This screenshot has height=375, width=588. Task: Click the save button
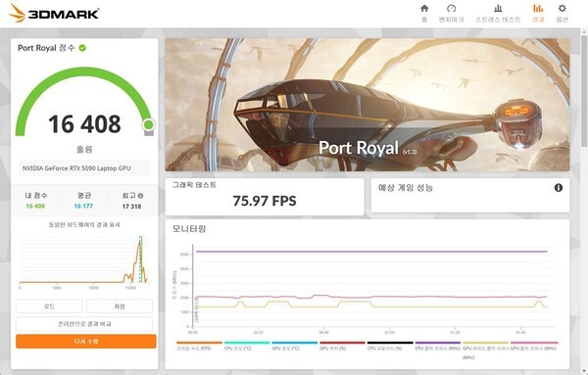[120, 306]
